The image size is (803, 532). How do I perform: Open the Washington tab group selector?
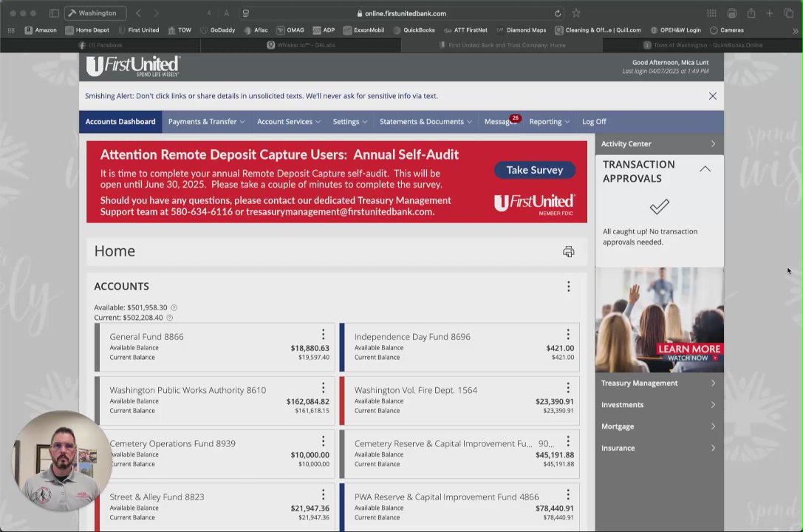coord(95,13)
